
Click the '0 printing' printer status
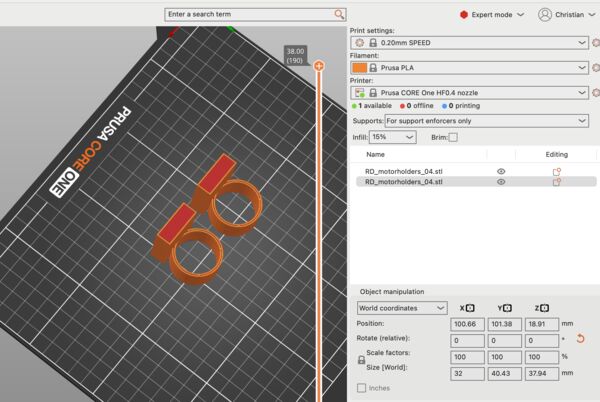coord(461,106)
